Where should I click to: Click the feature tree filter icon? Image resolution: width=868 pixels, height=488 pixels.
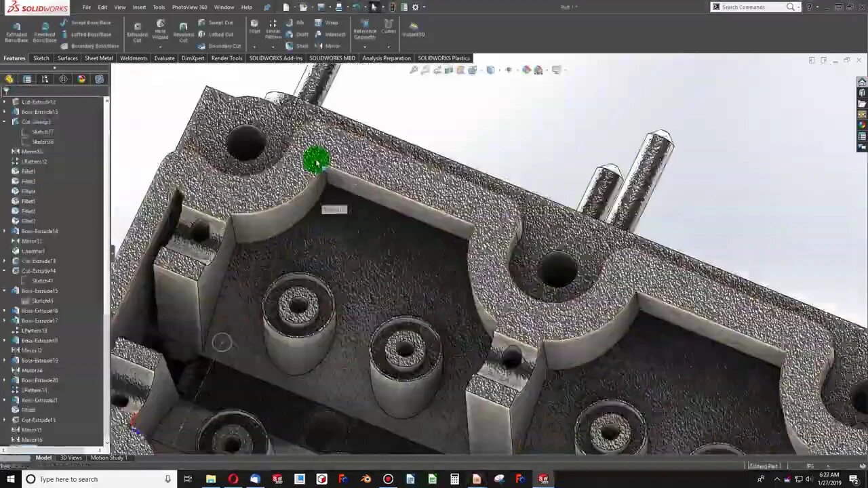point(6,91)
